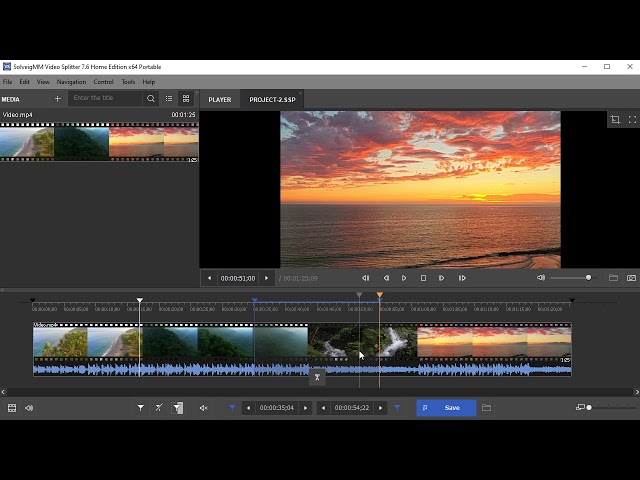Open the screenshot folder icon

[613, 278]
